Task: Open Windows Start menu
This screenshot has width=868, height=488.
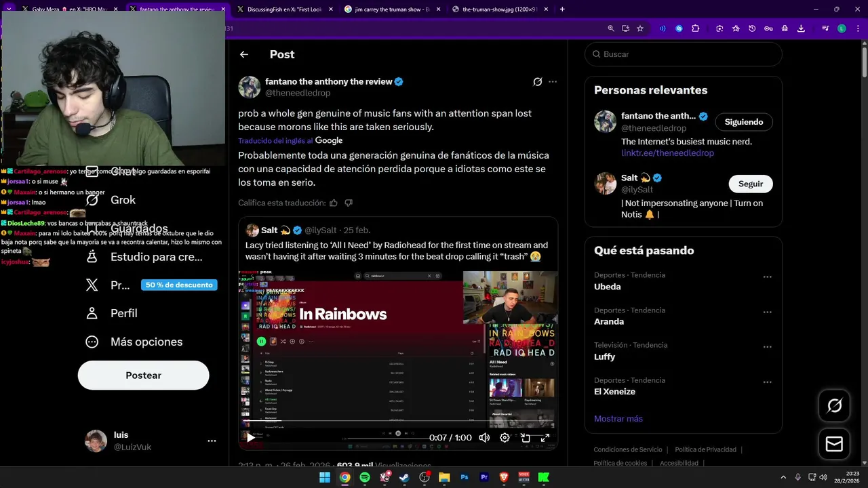Action: click(325, 477)
